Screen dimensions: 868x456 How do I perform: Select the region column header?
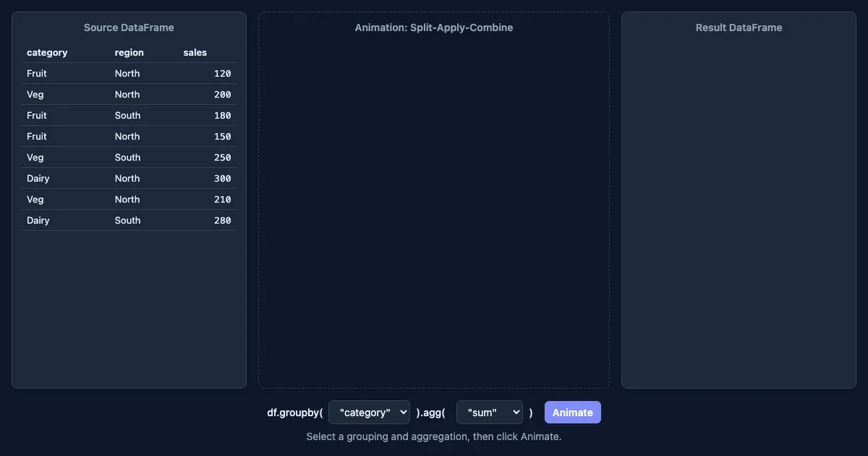pyautogui.click(x=129, y=53)
